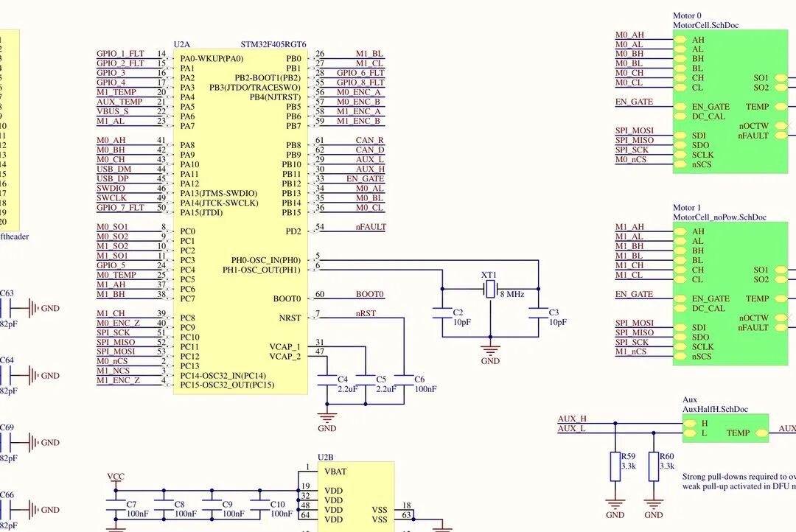The height and width of the screenshot is (532, 796).
Task: Click the MotorCell.SchDoc sheet filename
Action: pos(705,25)
